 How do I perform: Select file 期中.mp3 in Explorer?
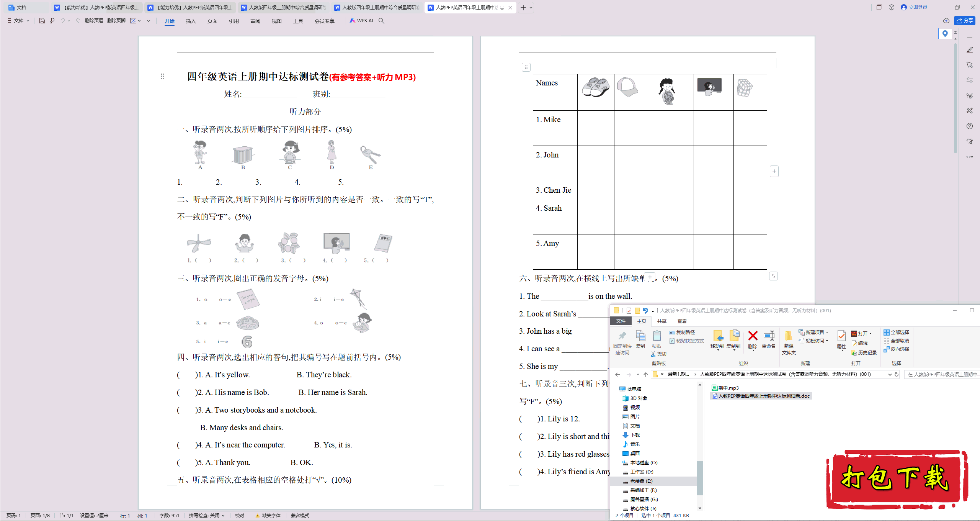[725, 388]
